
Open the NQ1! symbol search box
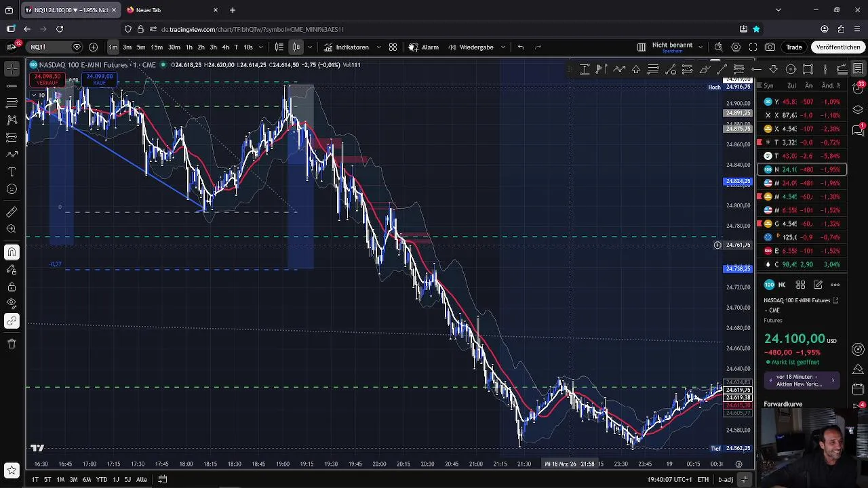pyautogui.click(x=54, y=47)
